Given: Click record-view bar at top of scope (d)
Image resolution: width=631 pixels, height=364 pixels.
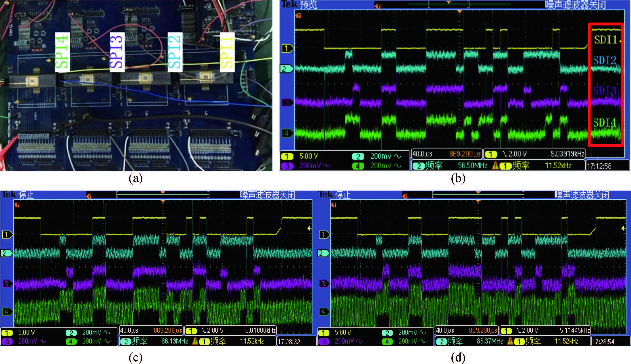Looking at the screenshot, I should [x=478, y=195].
